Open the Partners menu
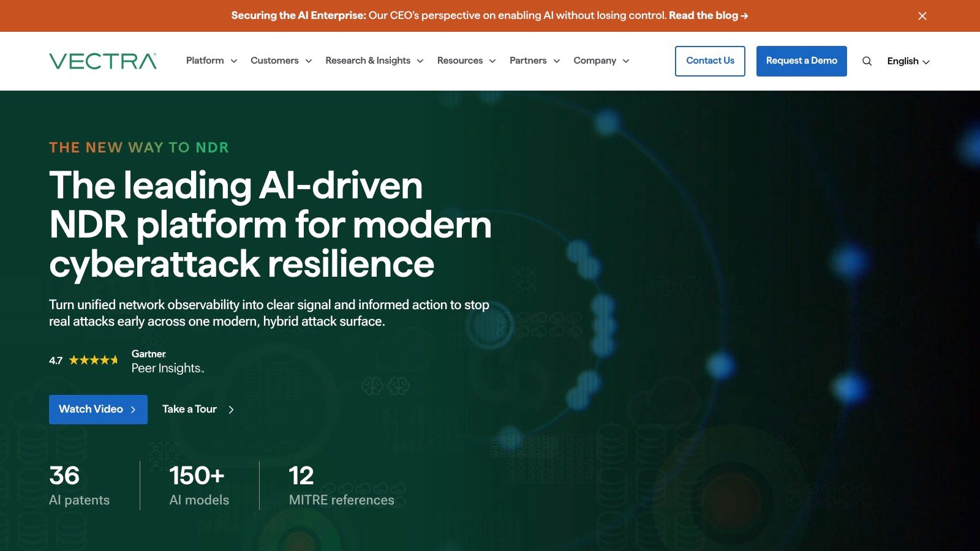Screen dimensions: 980x551 (x=533, y=61)
